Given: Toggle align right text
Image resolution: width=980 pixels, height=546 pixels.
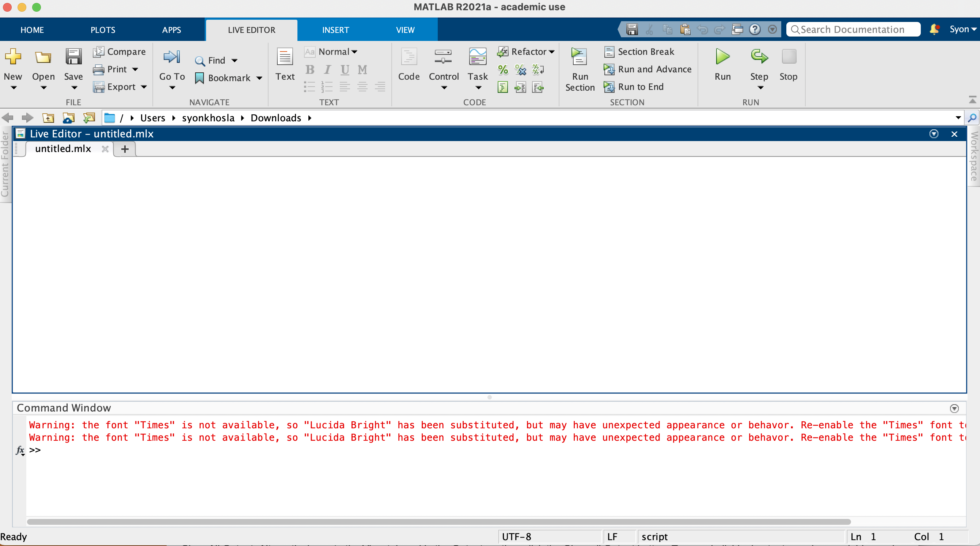Looking at the screenshot, I should click(x=380, y=87).
